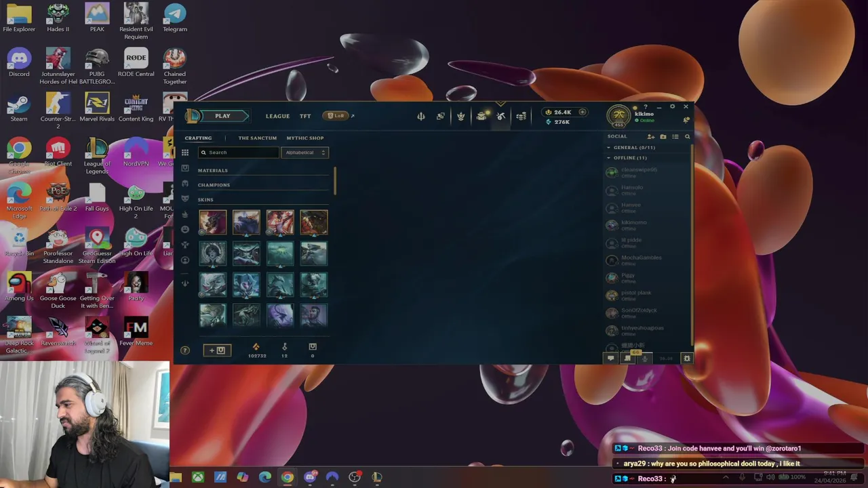
Task: Filter loot by emotes smiley sidebar icon
Action: (x=185, y=230)
